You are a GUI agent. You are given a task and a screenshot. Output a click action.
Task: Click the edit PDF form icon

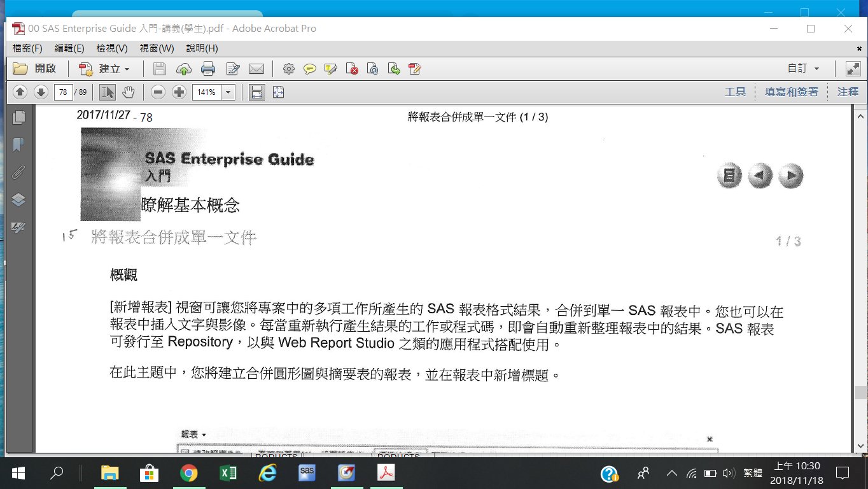point(415,69)
